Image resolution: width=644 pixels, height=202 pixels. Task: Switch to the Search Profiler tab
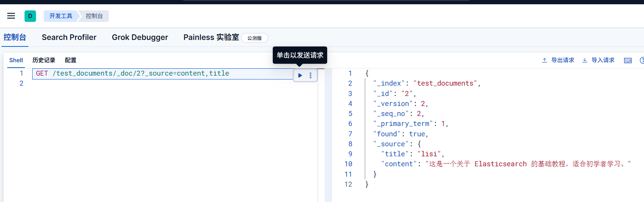coord(69,37)
